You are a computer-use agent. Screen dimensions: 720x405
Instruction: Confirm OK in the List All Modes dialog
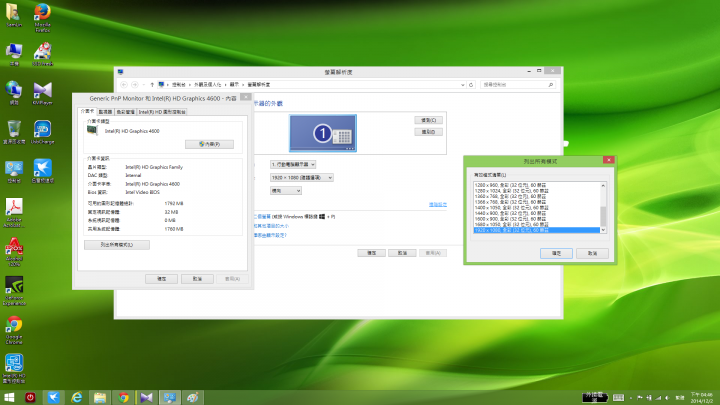point(556,253)
